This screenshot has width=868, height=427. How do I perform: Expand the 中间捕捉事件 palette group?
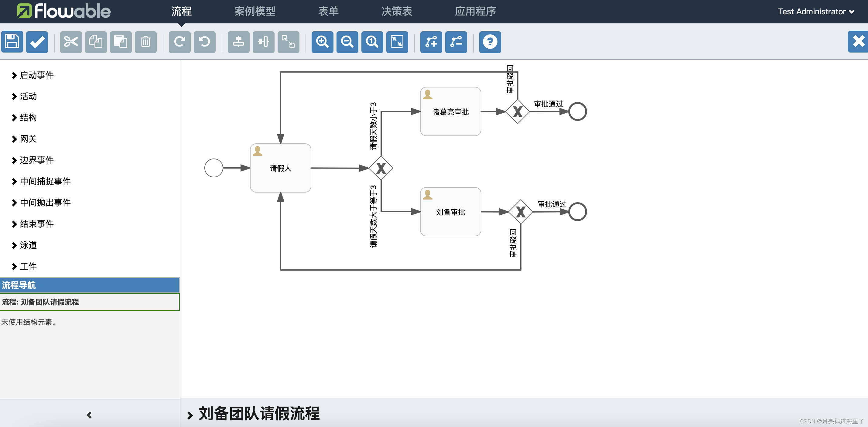click(41, 181)
